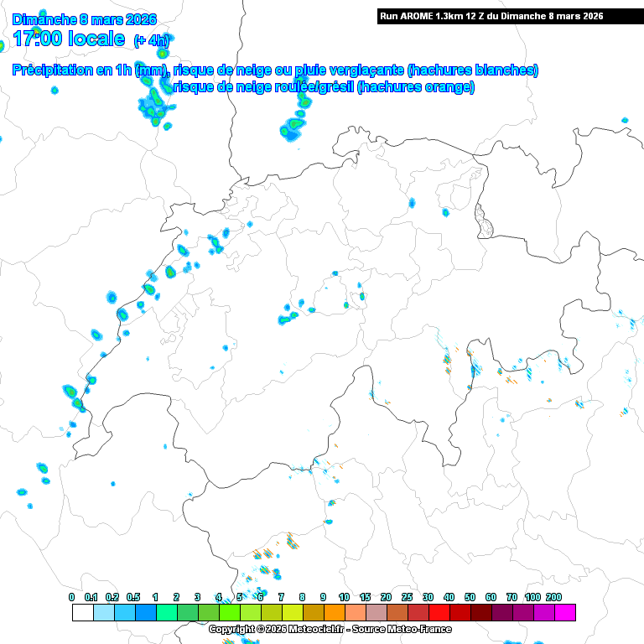Click the bright green 4 mm legend swatch
This screenshot has width=644, height=644.
[229, 612]
